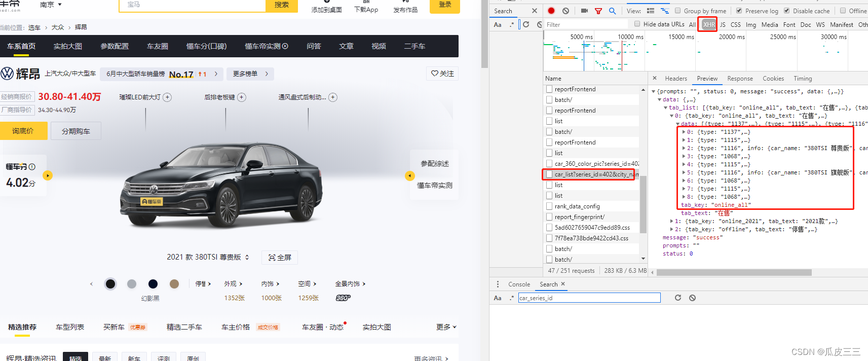The image size is (868, 361).
Task: Open the 360 panoramic interior icon
Action: coord(343,298)
